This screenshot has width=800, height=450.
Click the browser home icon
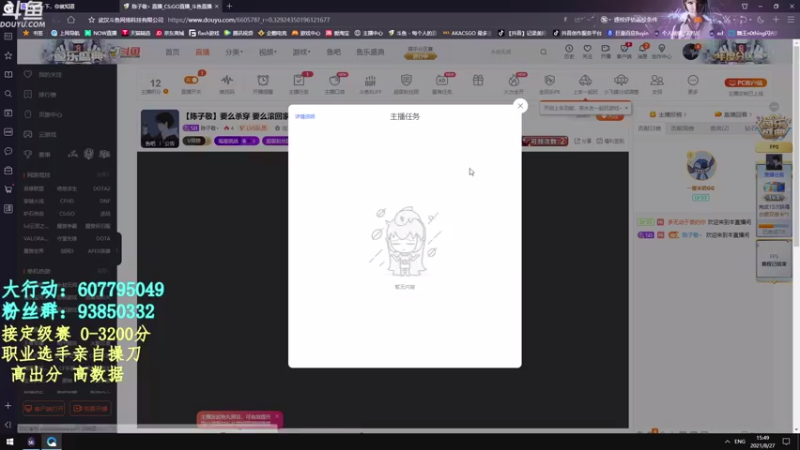point(71,20)
